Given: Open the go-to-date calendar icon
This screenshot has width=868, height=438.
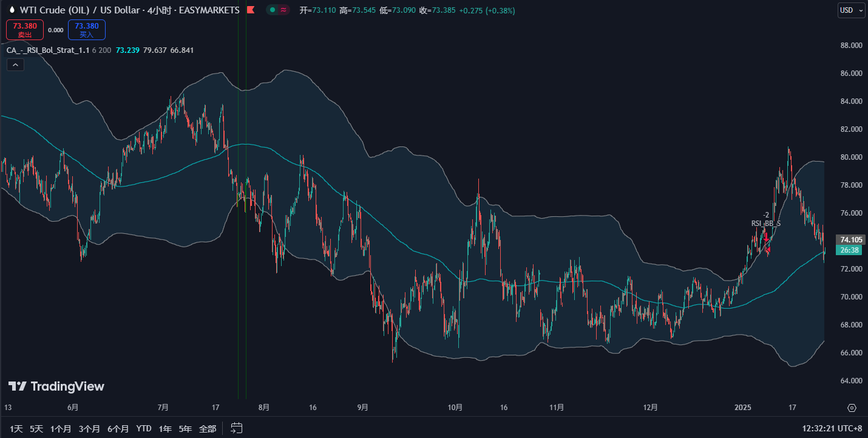Looking at the screenshot, I should click(x=237, y=428).
